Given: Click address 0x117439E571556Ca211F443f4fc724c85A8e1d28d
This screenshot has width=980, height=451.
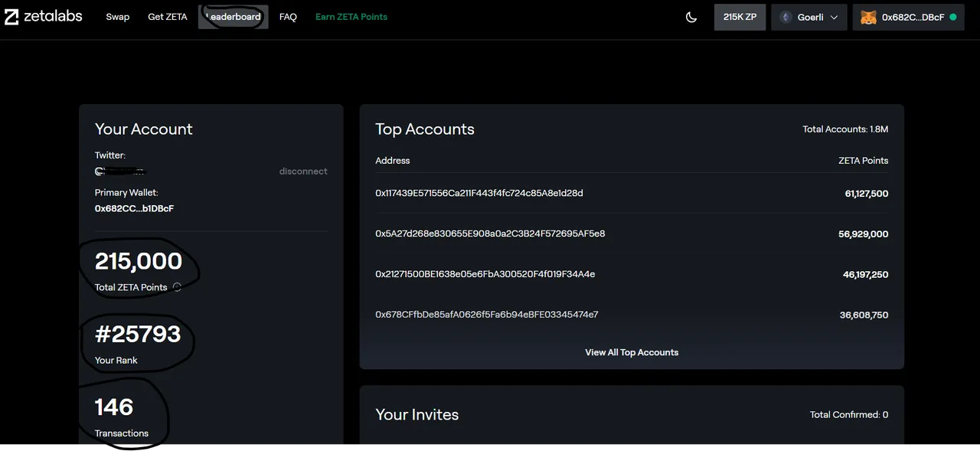Looking at the screenshot, I should click(x=479, y=193).
